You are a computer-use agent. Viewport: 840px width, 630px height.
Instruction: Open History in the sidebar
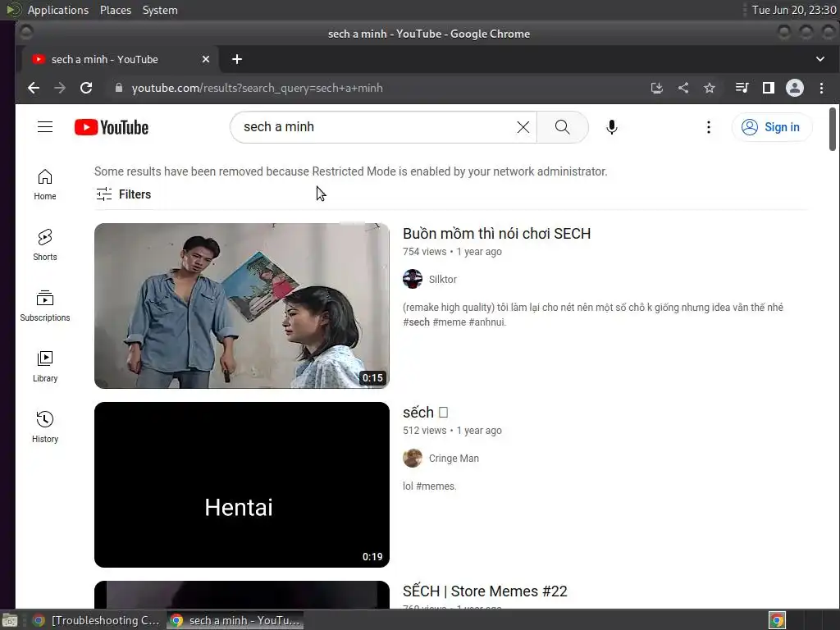45,427
